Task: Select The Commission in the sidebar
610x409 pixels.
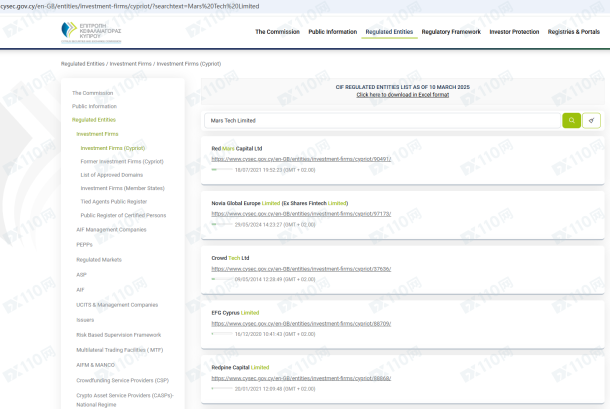Action: (92, 93)
